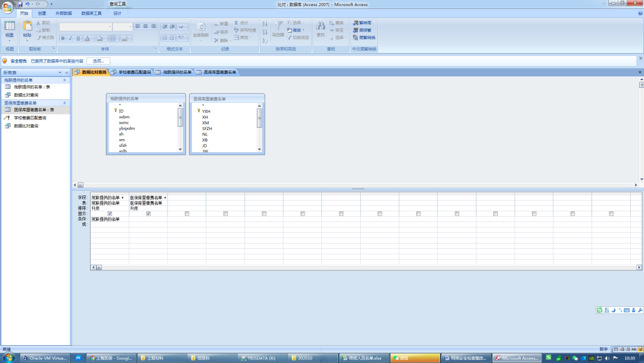Viewport: 644px width, 363px height.
Task: Uncheck the 显示 checkbox in second column
Action: [148, 214]
